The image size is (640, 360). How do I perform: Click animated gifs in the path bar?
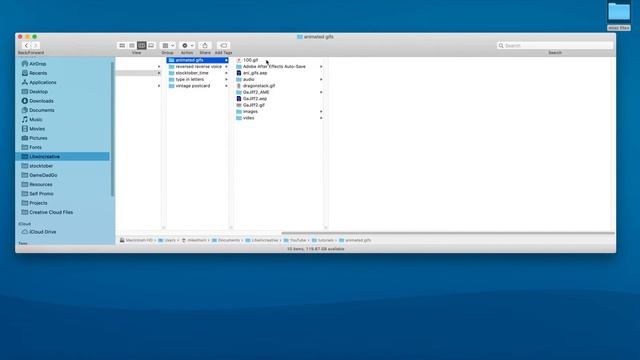tap(355, 240)
